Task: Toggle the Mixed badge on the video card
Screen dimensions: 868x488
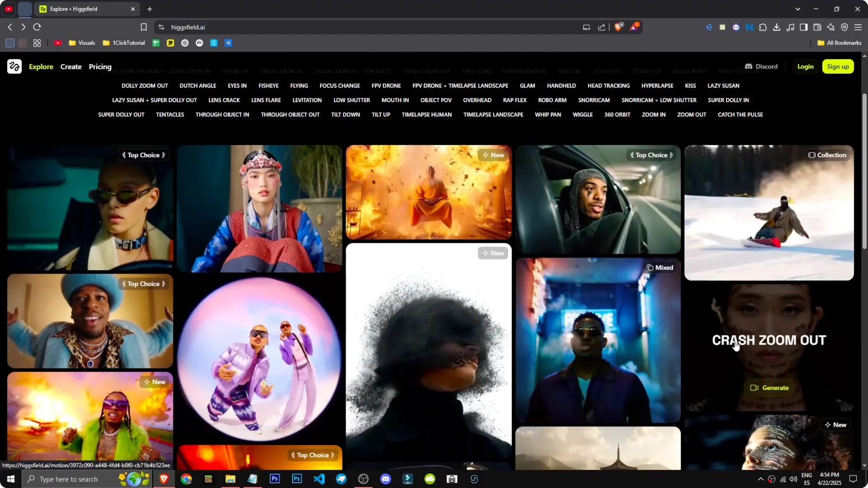Action: coord(660,267)
